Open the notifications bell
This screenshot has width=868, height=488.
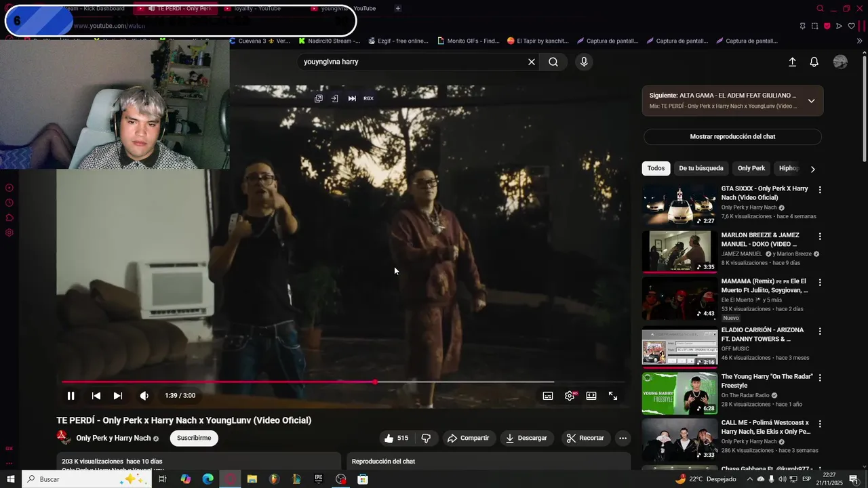coord(814,62)
